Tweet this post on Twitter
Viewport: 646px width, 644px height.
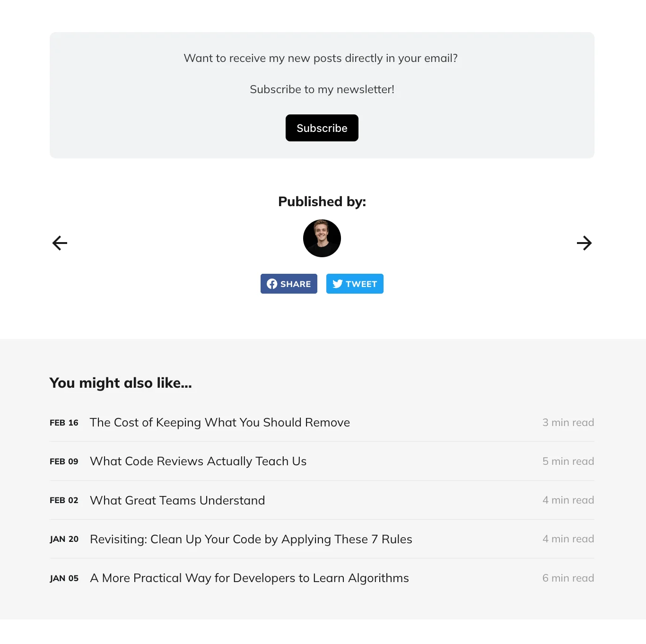pos(355,284)
